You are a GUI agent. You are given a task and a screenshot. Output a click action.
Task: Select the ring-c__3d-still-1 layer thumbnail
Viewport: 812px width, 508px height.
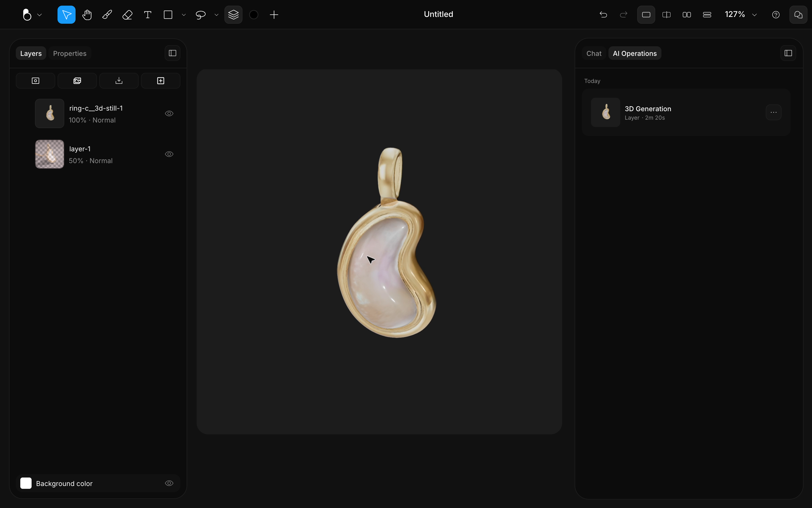[50, 113]
